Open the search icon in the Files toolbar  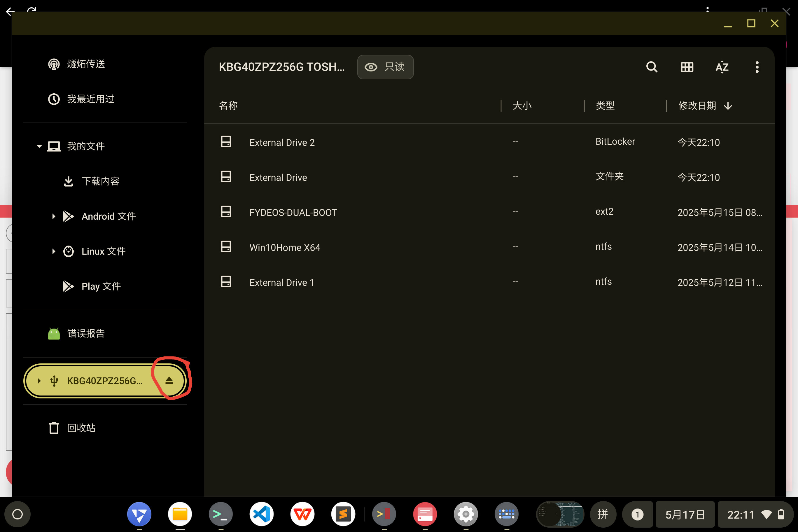click(651, 67)
